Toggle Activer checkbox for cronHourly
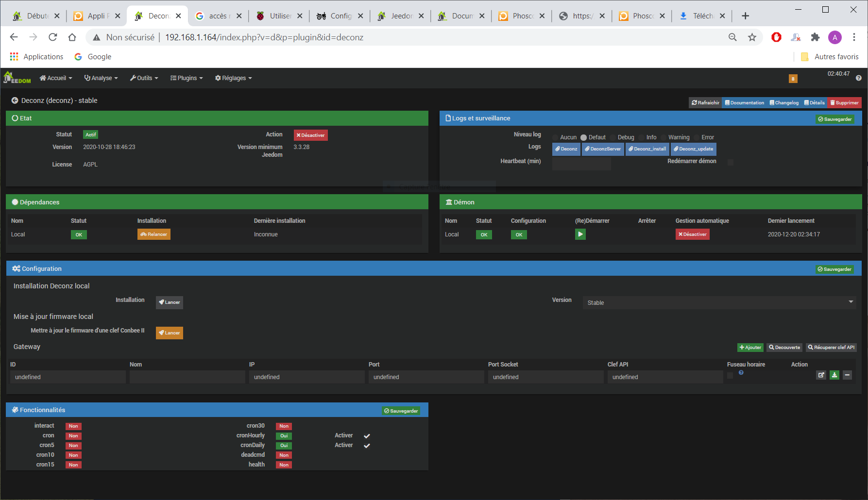This screenshot has width=868, height=500. [367, 436]
